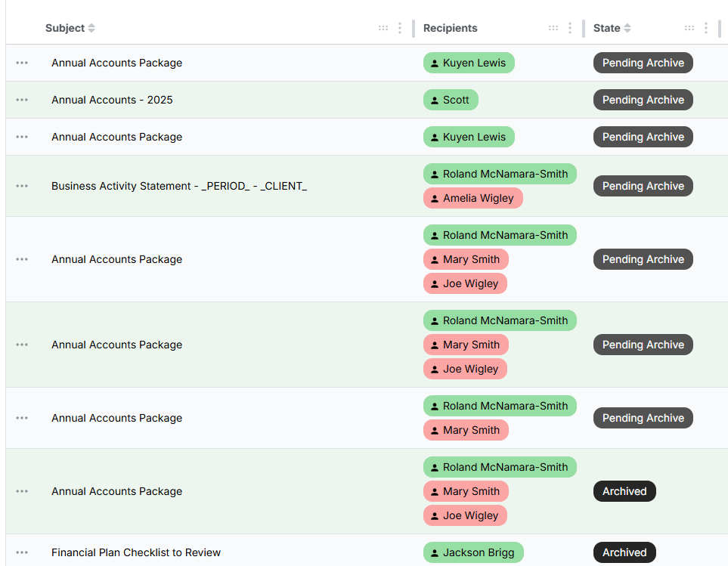Grab the Recipients column drag handle
This screenshot has height=566, width=728.
553,28
